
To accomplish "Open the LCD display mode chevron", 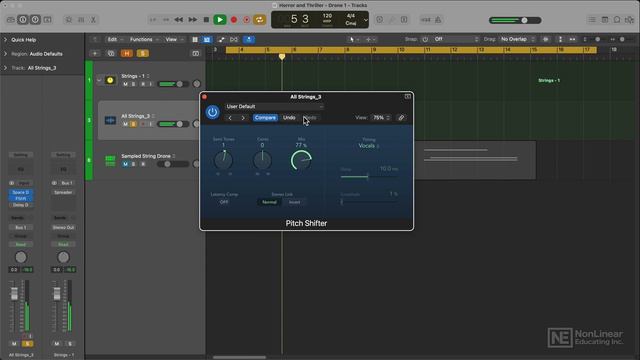I will click(366, 20).
